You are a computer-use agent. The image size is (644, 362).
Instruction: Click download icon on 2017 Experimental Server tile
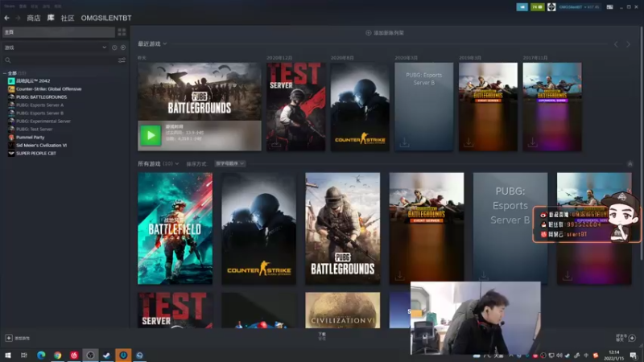(532, 142)
